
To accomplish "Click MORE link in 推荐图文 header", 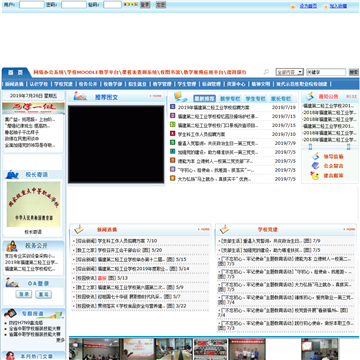I will point(156,96).
